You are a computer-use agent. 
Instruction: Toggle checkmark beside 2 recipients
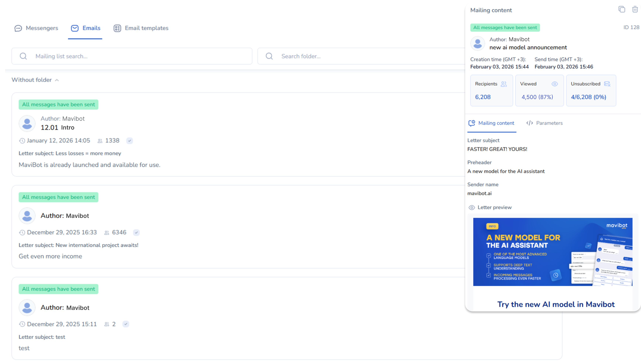126,324
